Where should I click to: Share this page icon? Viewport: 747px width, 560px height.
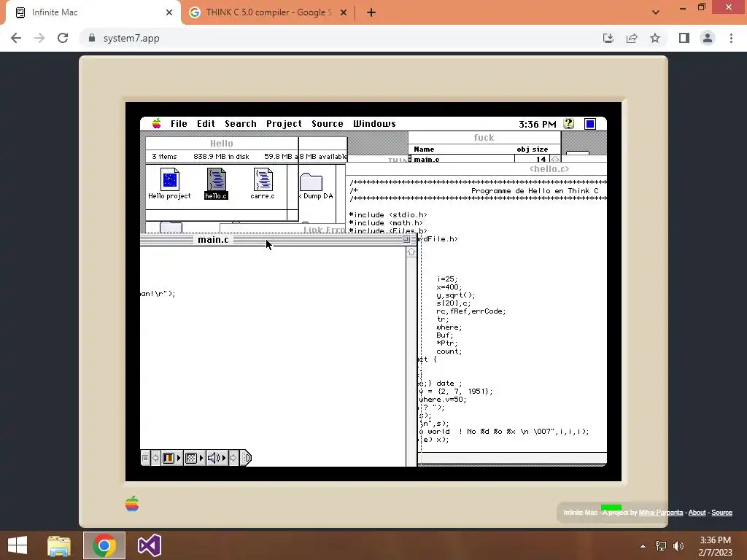[632, 38]
